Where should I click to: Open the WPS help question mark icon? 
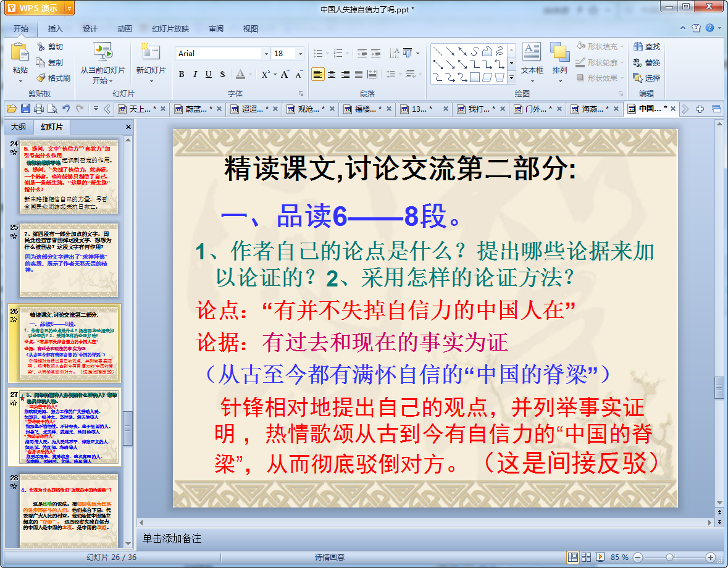710,28
